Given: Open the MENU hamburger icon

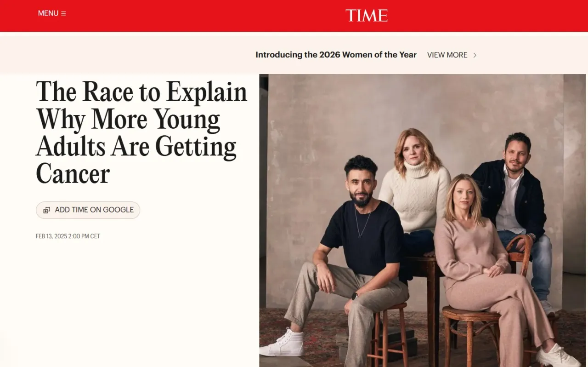Looking at the screenshot, I should point(63,13).
